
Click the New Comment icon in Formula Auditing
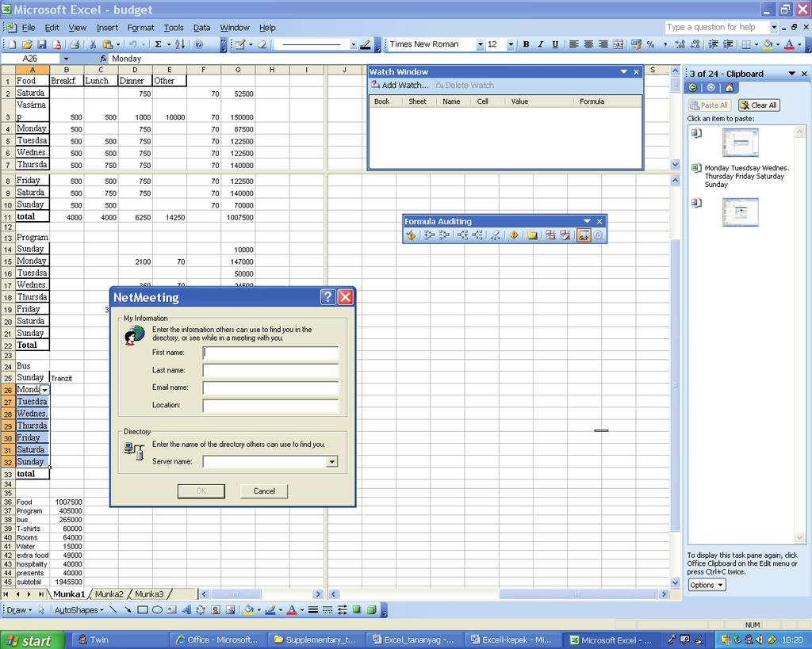532,235
